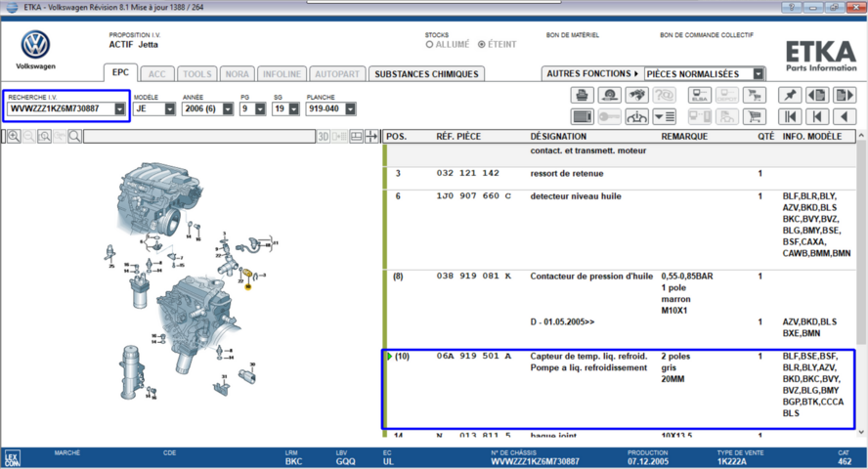The height and width of the screenshot is (469, 868).
Task: Click the greyed key icon
Action: [610, 116]
